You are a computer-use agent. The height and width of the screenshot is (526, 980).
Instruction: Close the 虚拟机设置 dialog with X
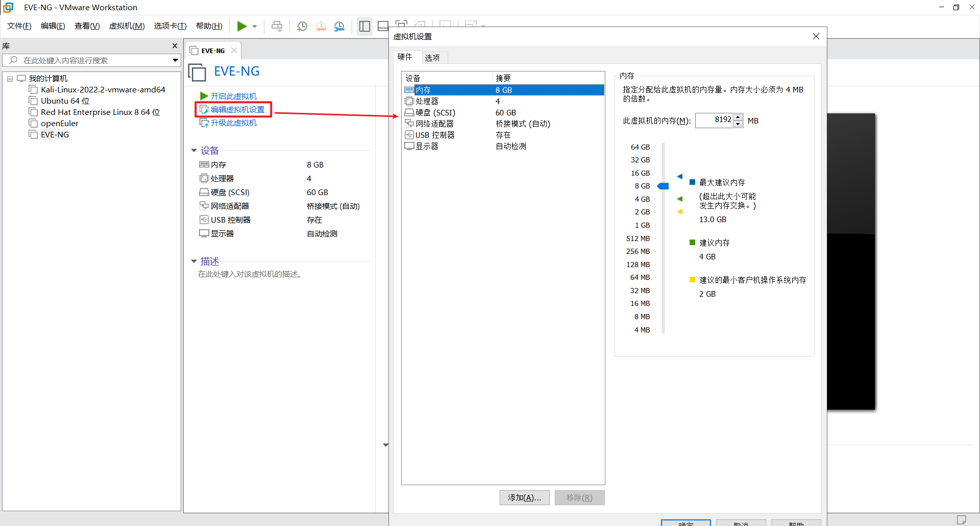click(816, 36)
